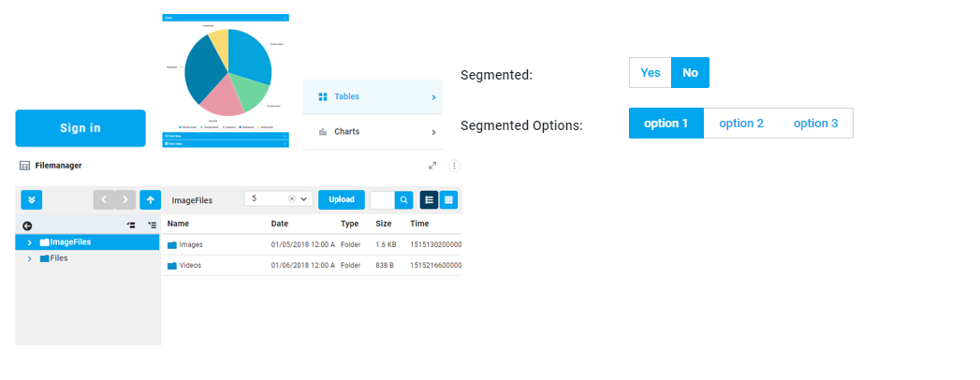Click the circled back arrow in tree panel
The image size is (980, 380).
pos(28,226)
